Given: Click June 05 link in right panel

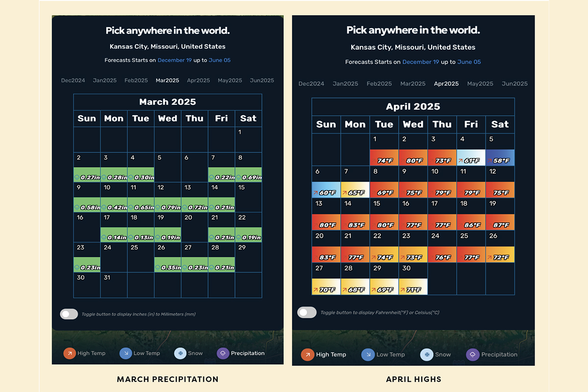Looking at the screenshot, I should (469, 62).
